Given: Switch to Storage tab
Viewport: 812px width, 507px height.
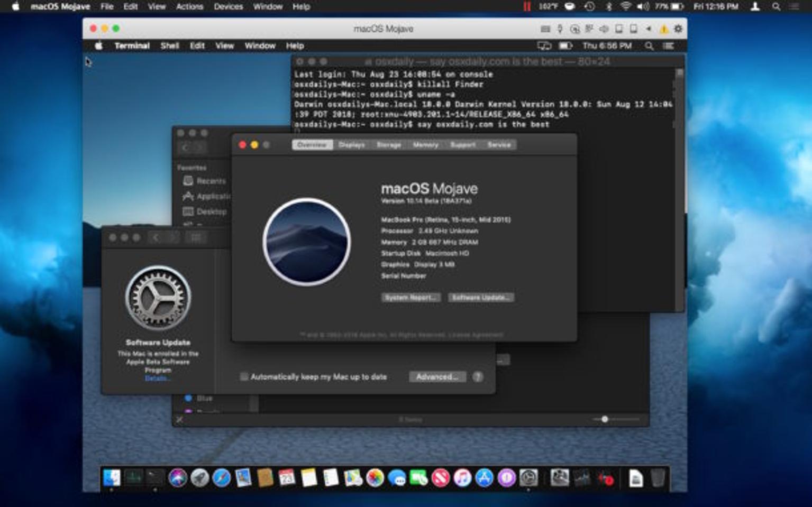Looking at the screenshot, I should (x=389, y=145).
